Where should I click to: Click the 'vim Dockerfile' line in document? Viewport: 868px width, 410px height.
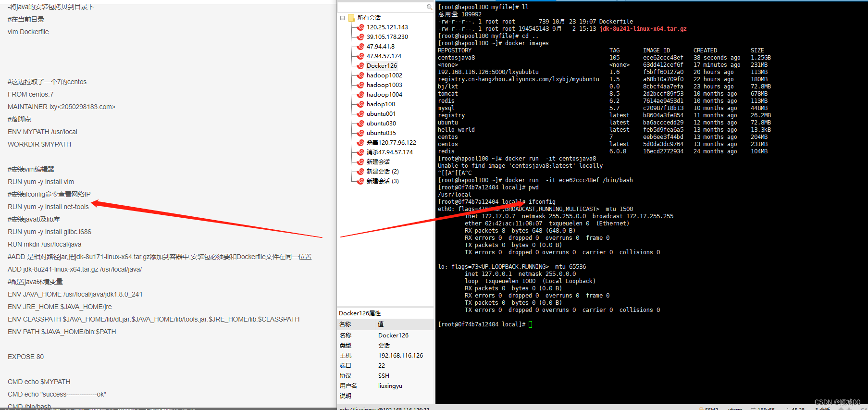pyautogui.click(x=28, y=32)
